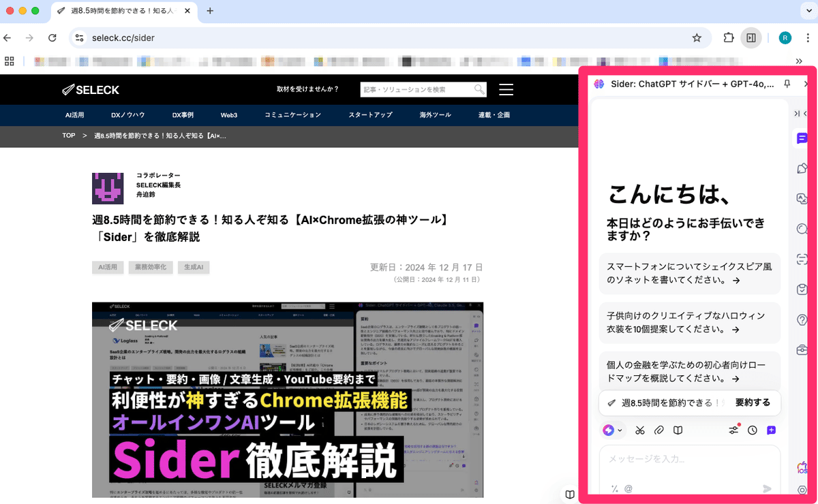This screenshot has height=504, width=818.
Task: Reload the page
Action: [52, 38]
